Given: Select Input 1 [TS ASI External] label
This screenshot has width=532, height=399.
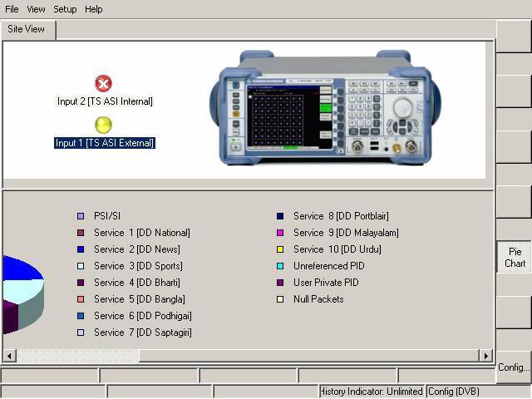Looking at the screenshot, I should click(x=105, y=143).
